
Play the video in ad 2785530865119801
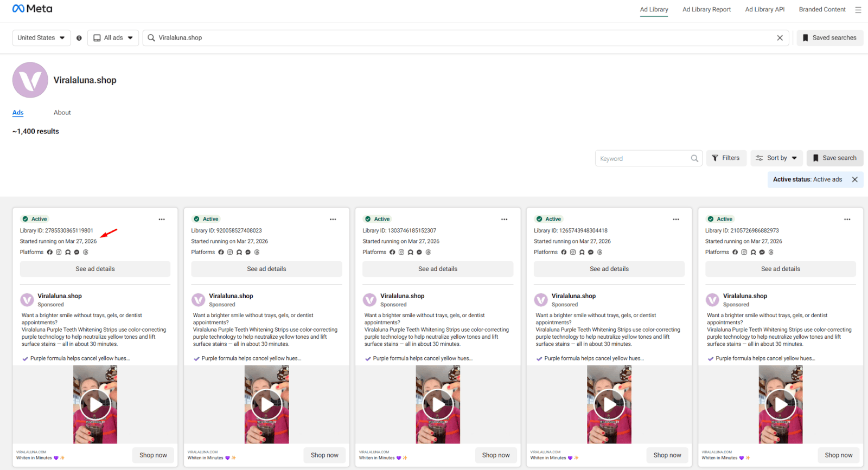tap(95, 404)
